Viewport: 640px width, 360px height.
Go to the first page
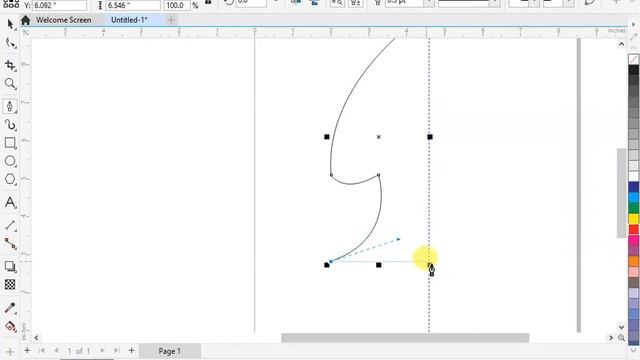coord(42,351)
